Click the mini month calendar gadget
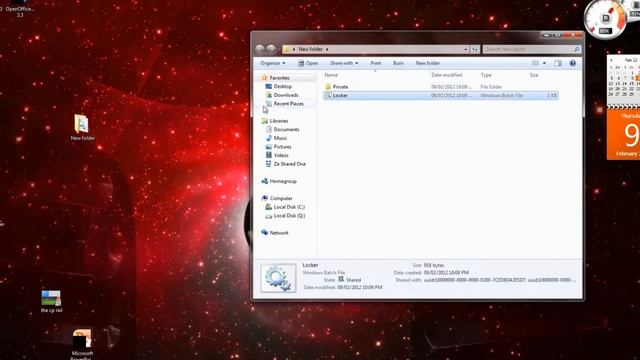Image resolution: width=640 pixels, height=360 pixels. pos(623,80)
